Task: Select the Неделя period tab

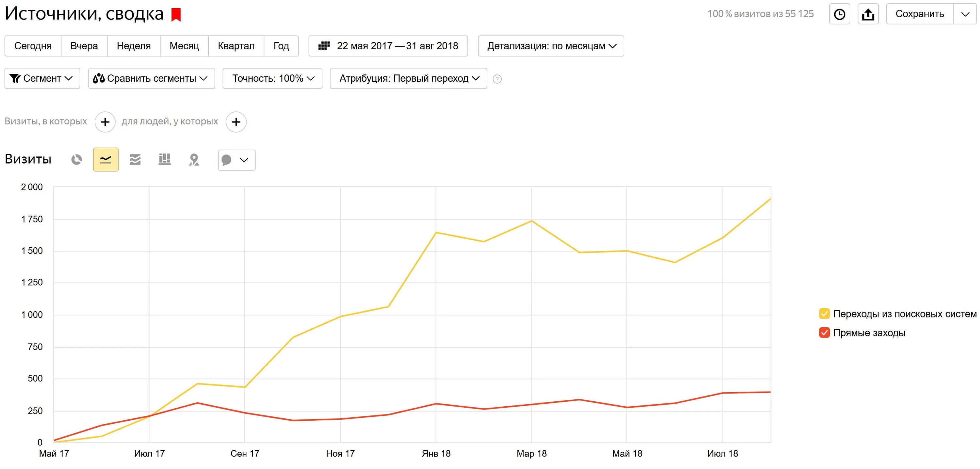Action: (134, 46)
